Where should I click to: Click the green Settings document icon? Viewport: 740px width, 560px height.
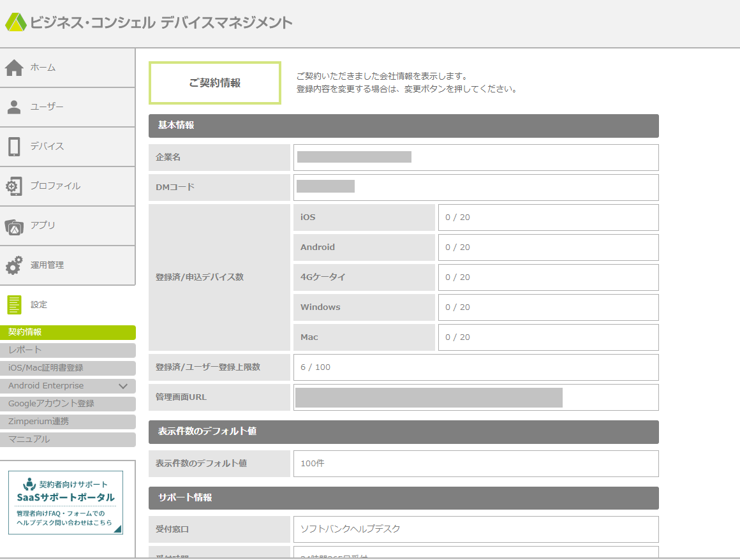pyautogui.click(x=14, y=305)
